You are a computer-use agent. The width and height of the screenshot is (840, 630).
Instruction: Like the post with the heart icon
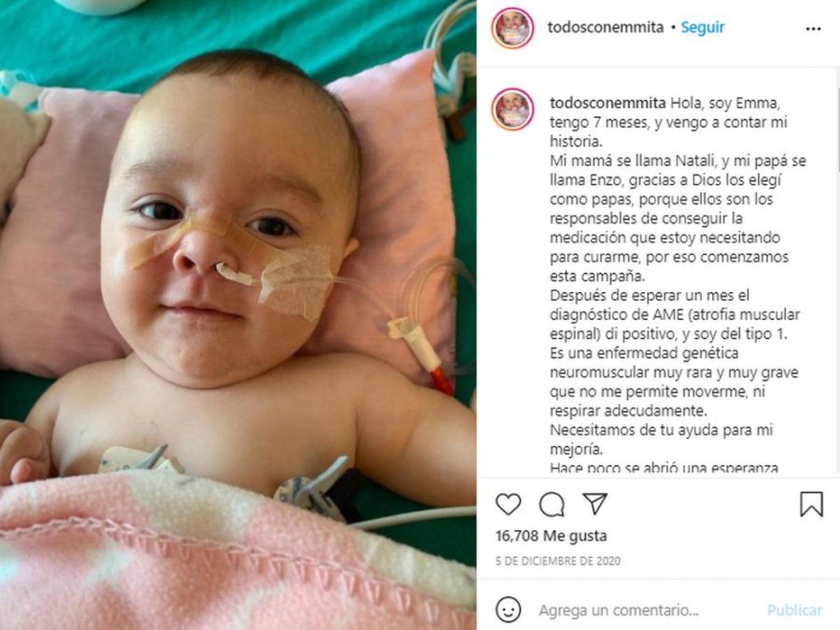click(x=508, y=505)
